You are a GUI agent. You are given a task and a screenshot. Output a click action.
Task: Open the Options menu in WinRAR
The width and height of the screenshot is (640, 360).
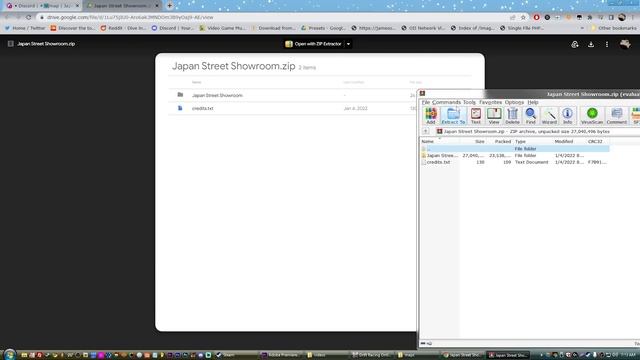[x=514, y=102]
